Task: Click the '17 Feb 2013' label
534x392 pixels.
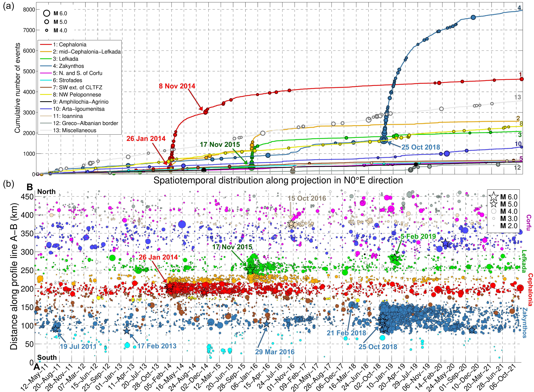Action: click(x=157, y=346)
